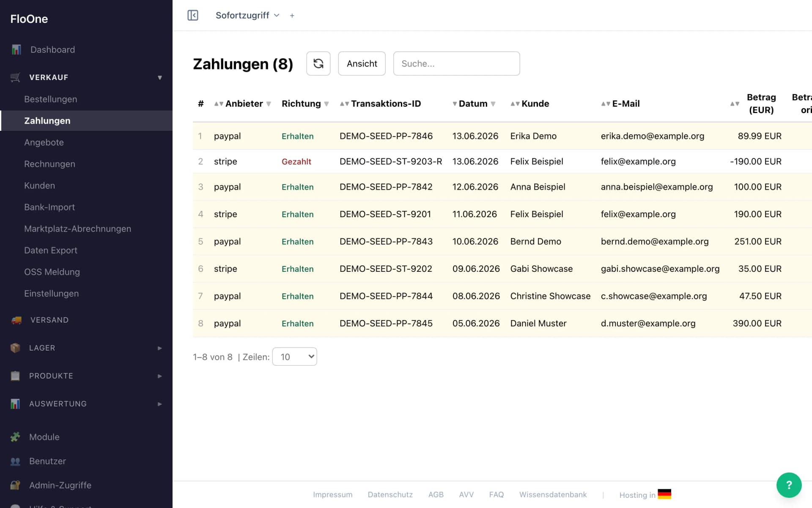Open Bestellungen in the sidebar
The height and width of the screenshot is (508, 812).
point(51,99)
